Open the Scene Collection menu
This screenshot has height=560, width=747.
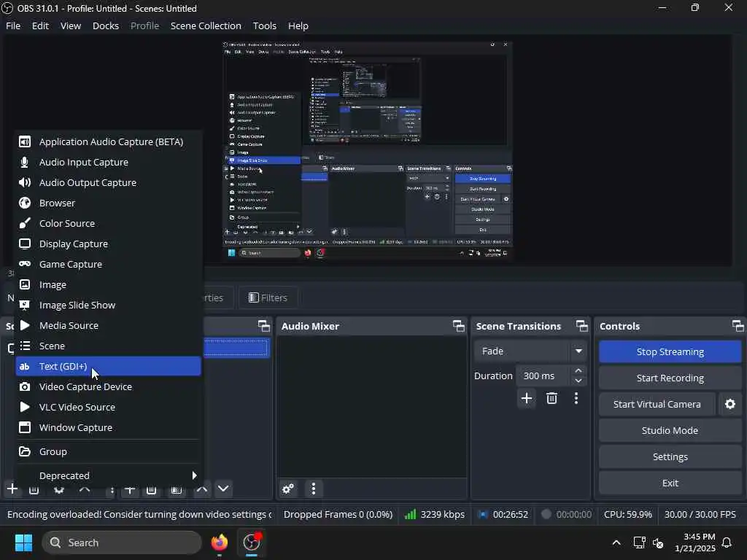206,26
